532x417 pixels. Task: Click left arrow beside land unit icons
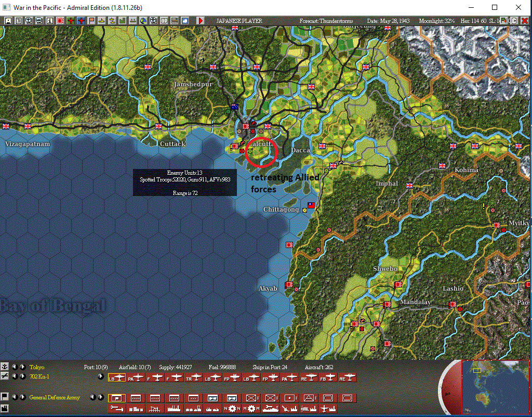(x=93, y=397)
